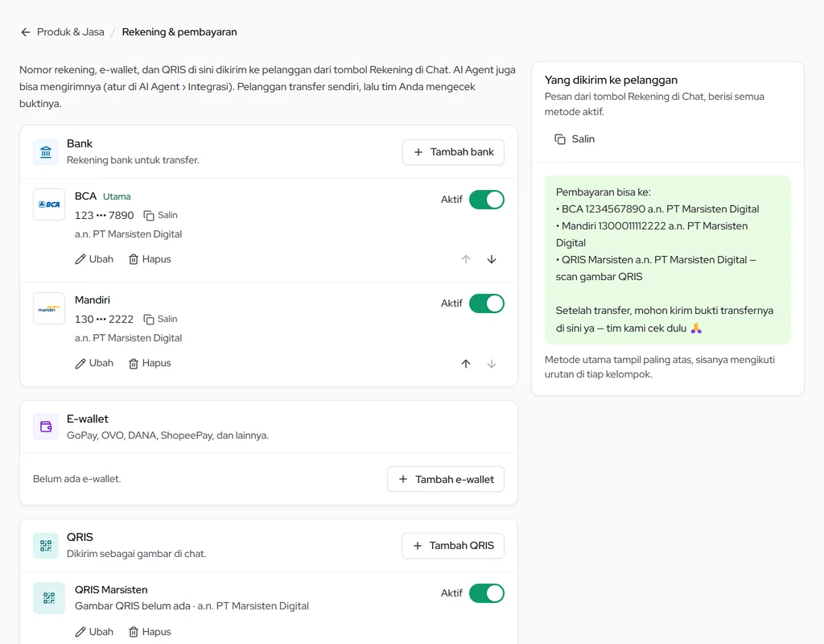The height and width of the screenshot is (644, 824).
Task: Edit the Mandiri account via Ubah
Action: 94,363
